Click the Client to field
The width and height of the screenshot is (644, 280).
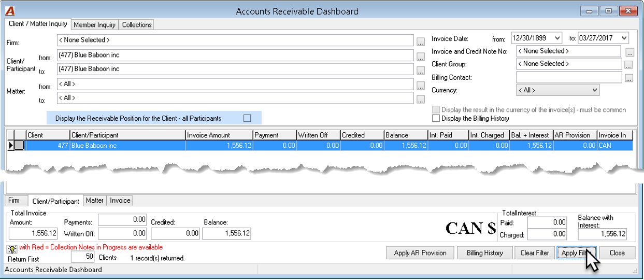(235, 69)
